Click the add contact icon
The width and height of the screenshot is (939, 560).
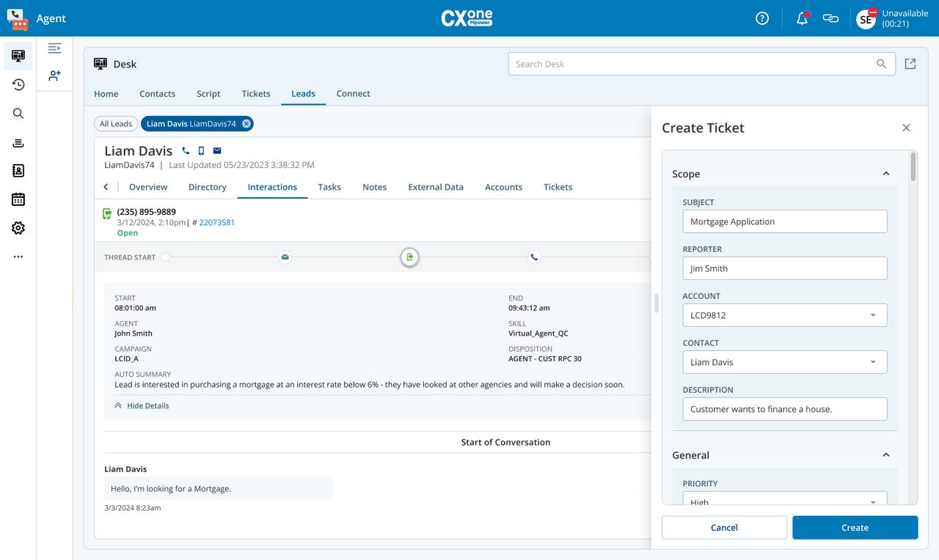54,75
